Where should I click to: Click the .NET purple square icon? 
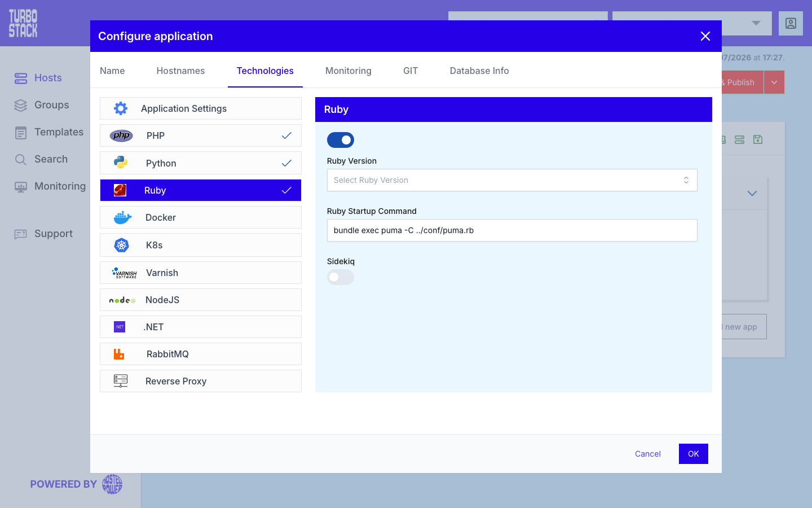tap(120, 327)
